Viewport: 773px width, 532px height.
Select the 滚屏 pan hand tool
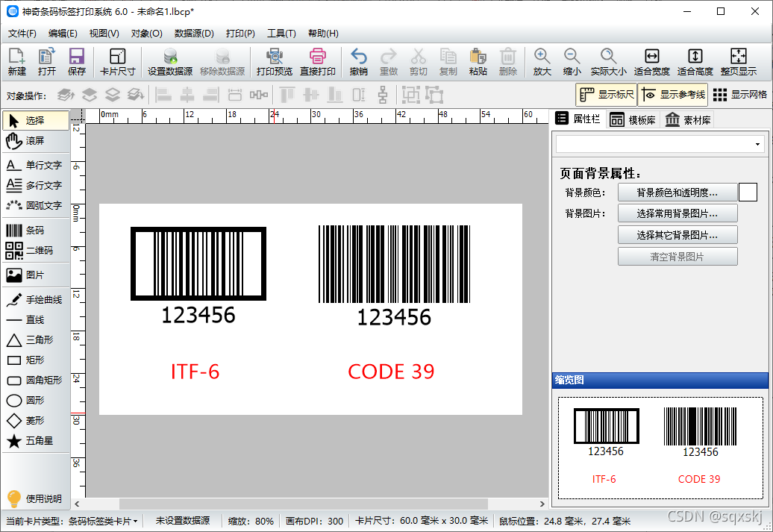click(x=36, y=141)
